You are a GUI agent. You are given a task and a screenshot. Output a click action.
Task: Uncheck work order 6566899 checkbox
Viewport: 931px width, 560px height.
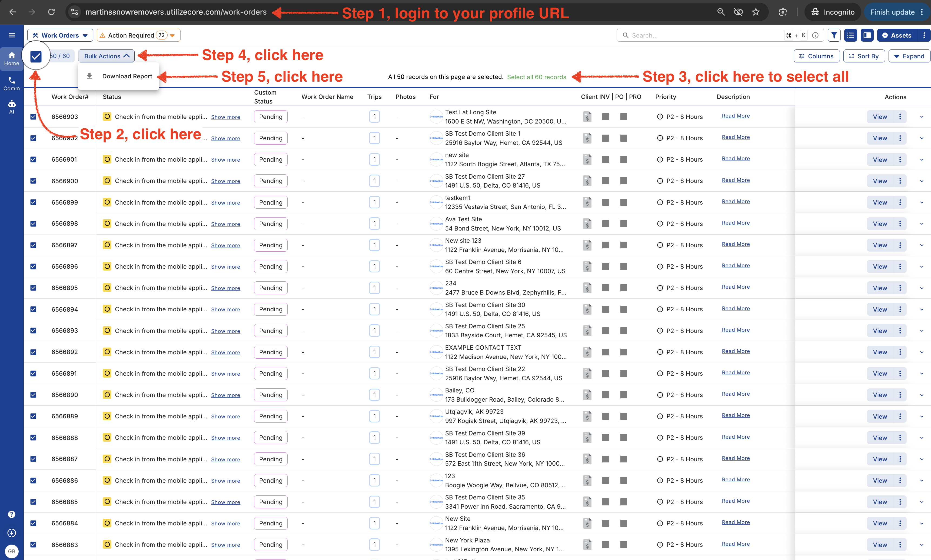pyautogui.click(x=33, y=202)
